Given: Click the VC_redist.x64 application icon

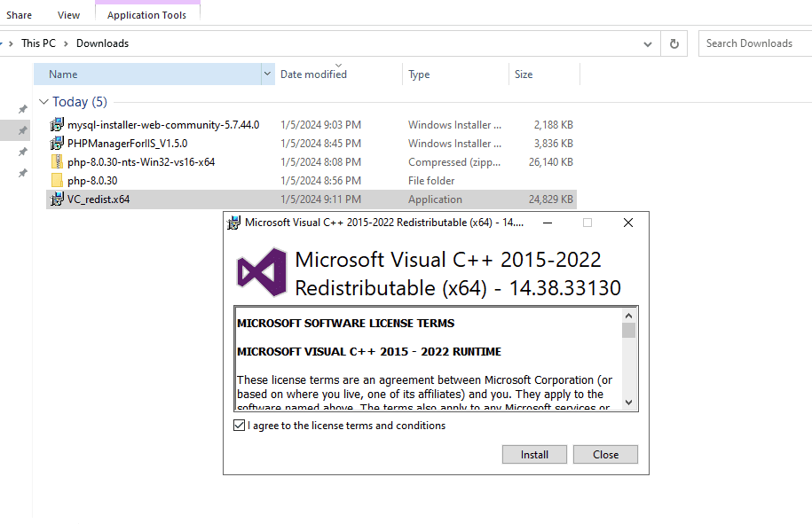Looking at the screenshot, I should pos(57,199).
